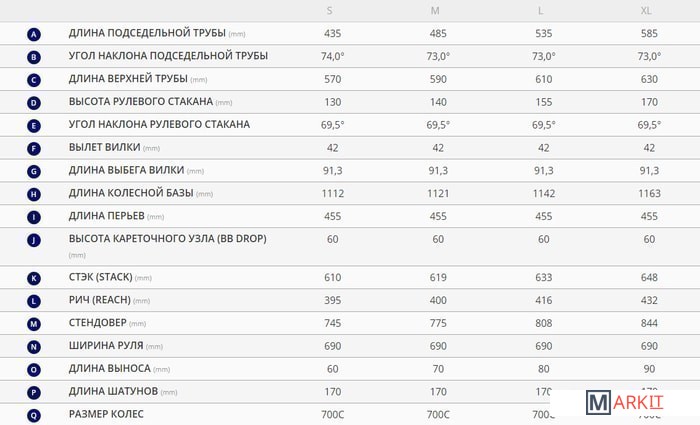700x425 pixels.
Task: Click the letter F badge icon
Action: (35, 148)
